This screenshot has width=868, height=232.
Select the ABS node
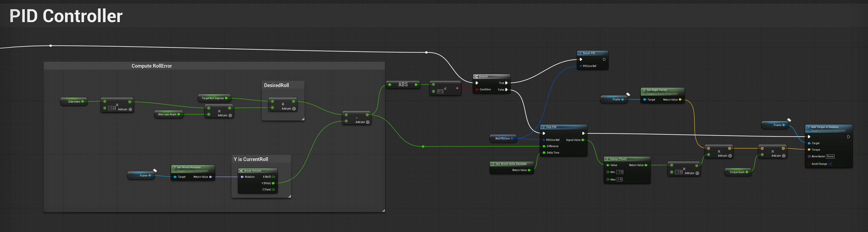click(x=403, y=85)
